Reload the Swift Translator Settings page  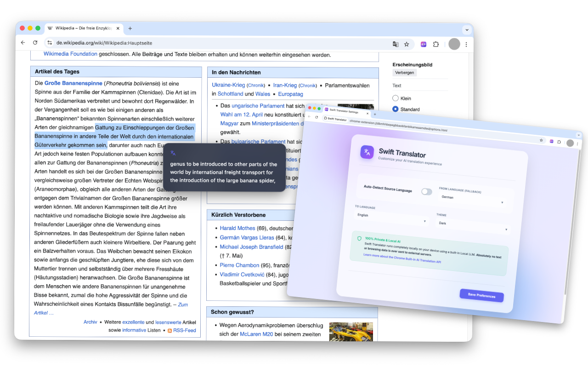[x=317, y=117]
